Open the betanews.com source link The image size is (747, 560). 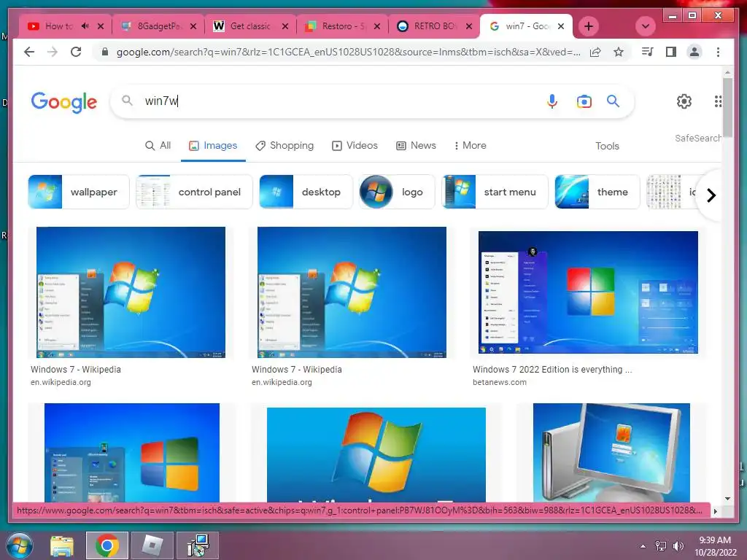[x=499, y=382]
